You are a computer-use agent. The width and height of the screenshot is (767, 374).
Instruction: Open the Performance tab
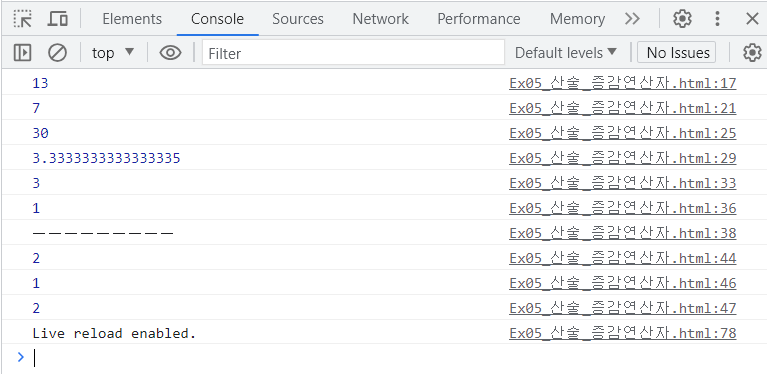click(x=478, y=19)
